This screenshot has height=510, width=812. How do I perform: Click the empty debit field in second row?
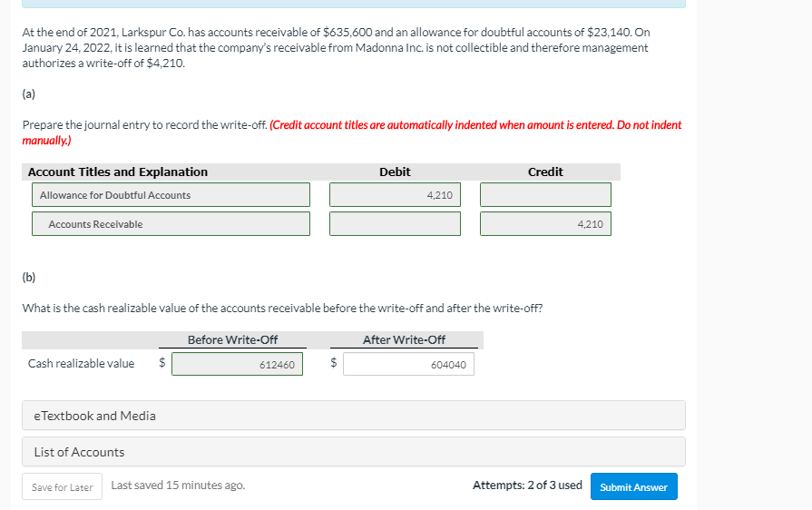(395, 224)
